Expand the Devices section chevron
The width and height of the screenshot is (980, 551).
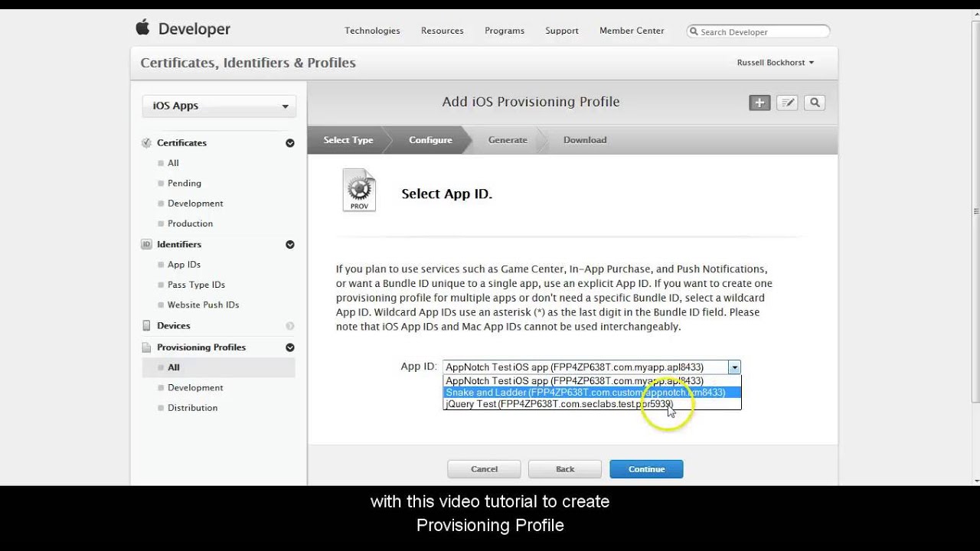click(x=290, y=326)
